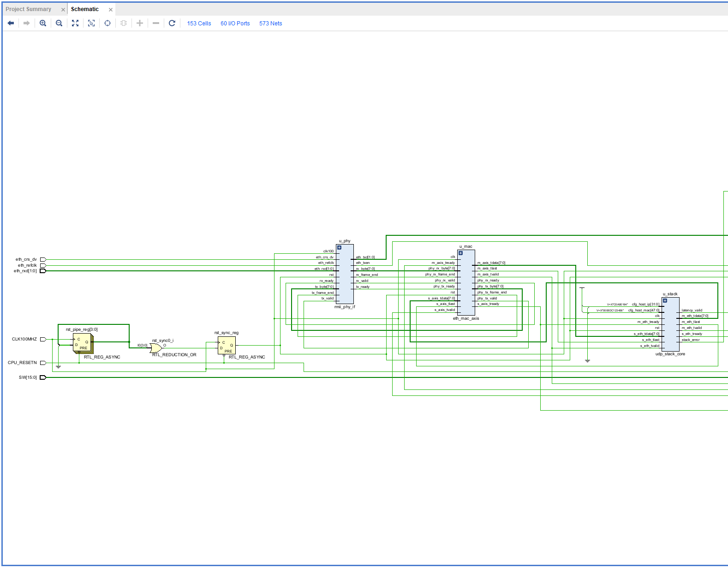Click the plus add icon in toolbar
The width and height of the screenshot is (728, 568).
(140, 23)
